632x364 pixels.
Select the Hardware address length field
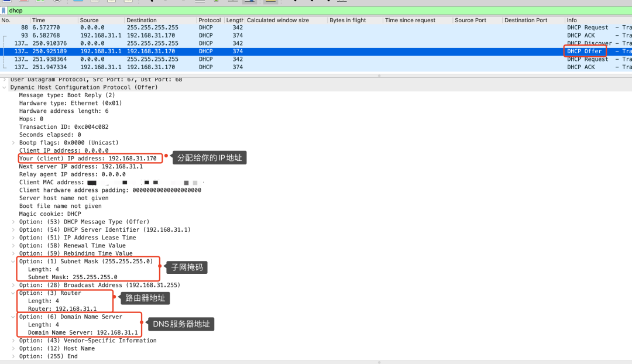pos(64,111)
